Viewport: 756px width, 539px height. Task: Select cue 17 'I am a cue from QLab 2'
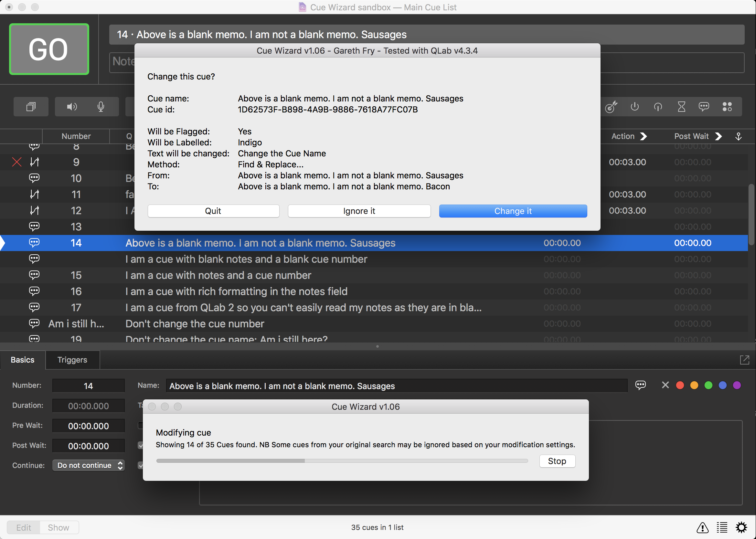[x=374, y=307]
